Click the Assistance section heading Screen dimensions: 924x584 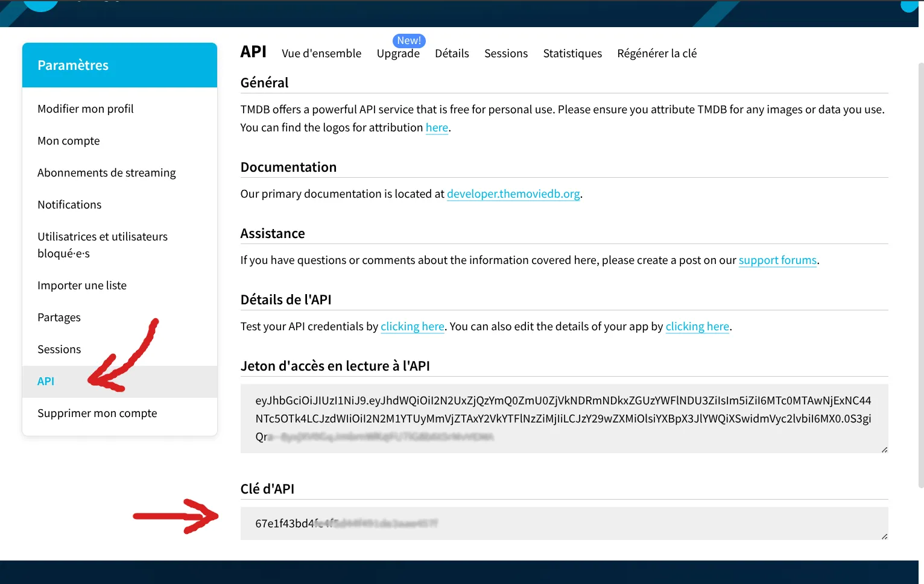[273, 233]
